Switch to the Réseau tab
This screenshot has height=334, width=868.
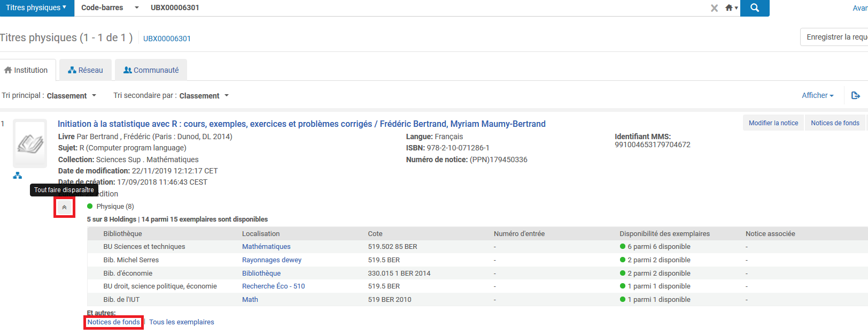(86, 70)
